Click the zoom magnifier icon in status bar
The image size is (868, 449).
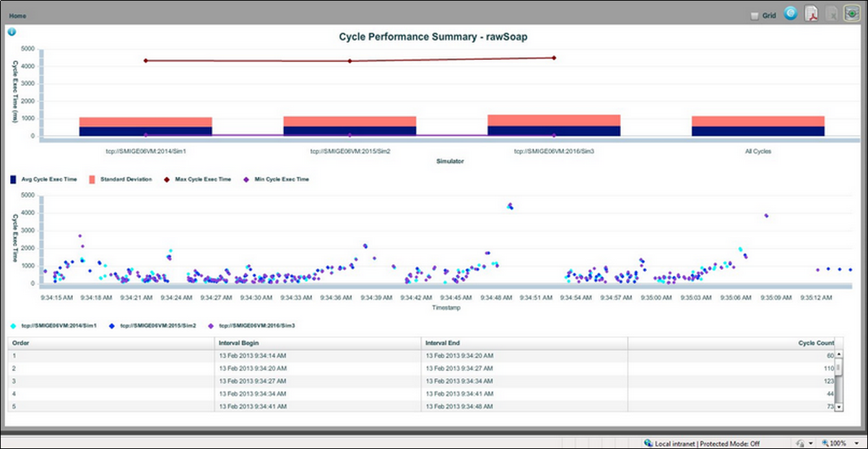[x=825, y=443]
